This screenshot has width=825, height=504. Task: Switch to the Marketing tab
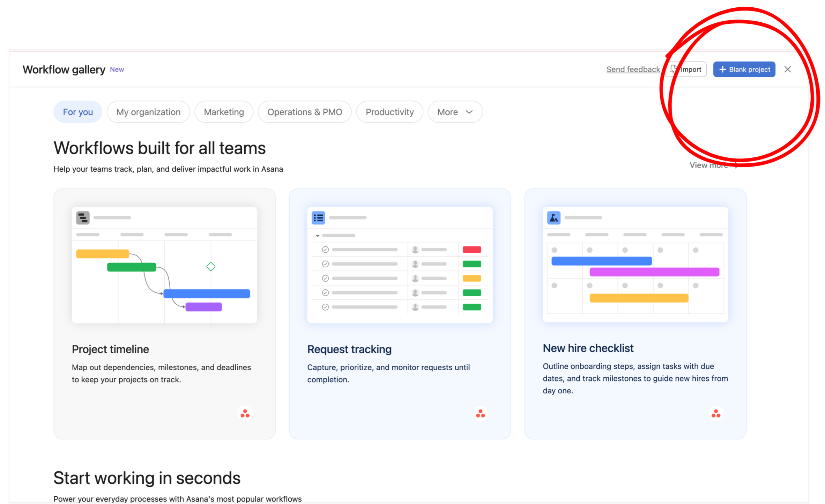pos(224,112)
